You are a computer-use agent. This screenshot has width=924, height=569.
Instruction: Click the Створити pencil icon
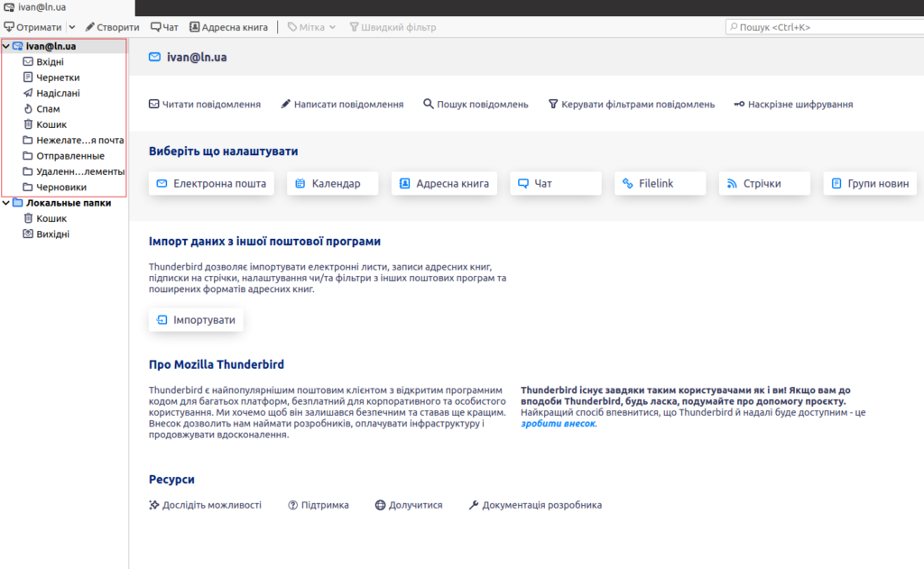tap(89, 27)
